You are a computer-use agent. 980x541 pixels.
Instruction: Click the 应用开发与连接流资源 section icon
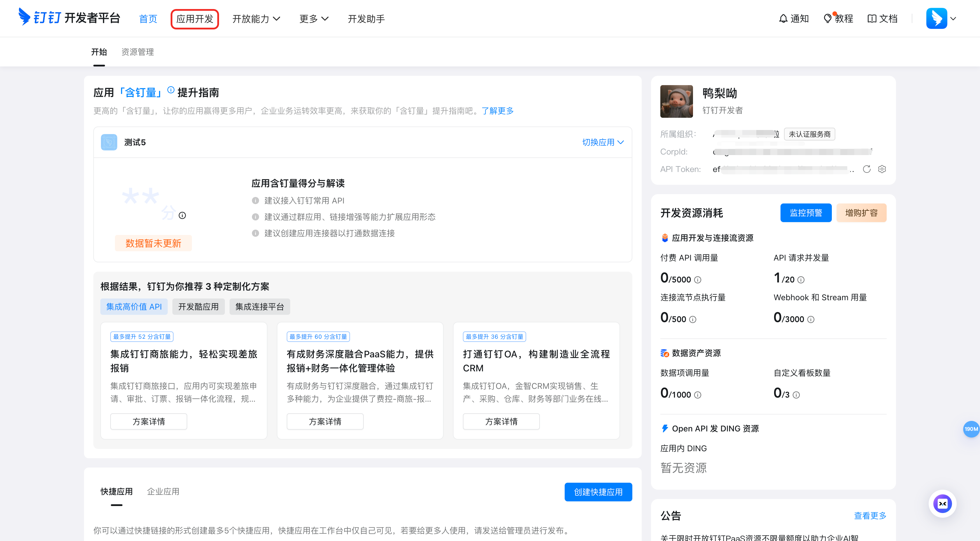coord(665,238)
